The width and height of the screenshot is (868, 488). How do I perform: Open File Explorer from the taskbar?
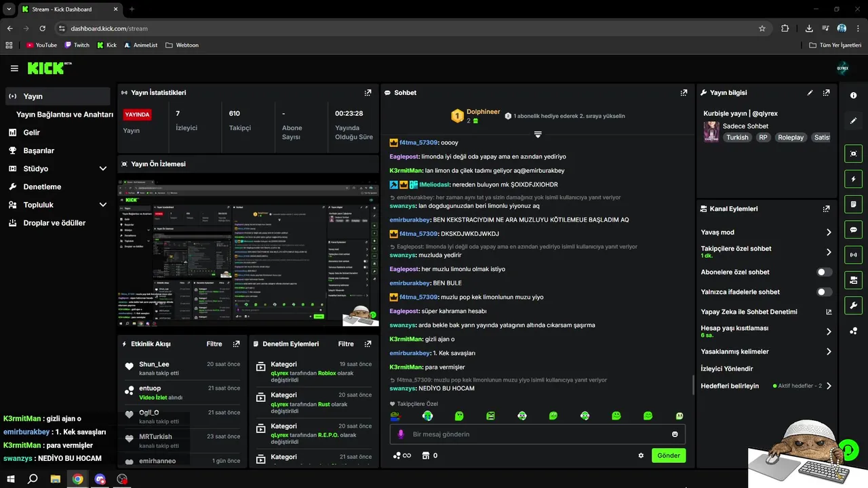56,479
